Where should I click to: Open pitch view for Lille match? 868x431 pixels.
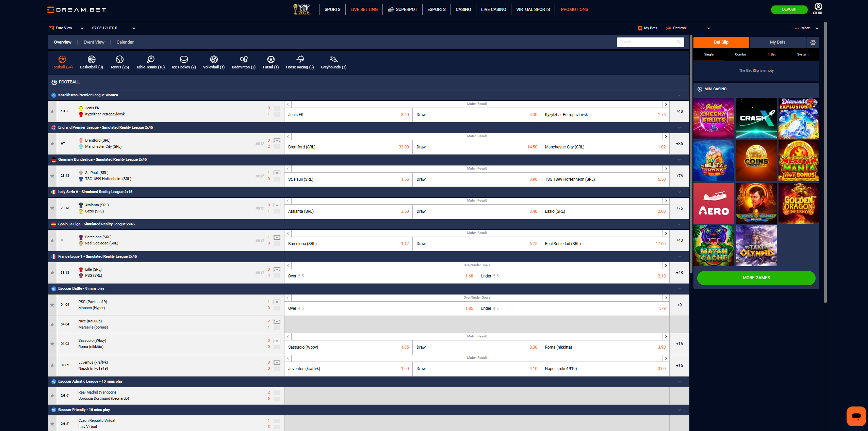pyautogui.click(x=277, y=270)
